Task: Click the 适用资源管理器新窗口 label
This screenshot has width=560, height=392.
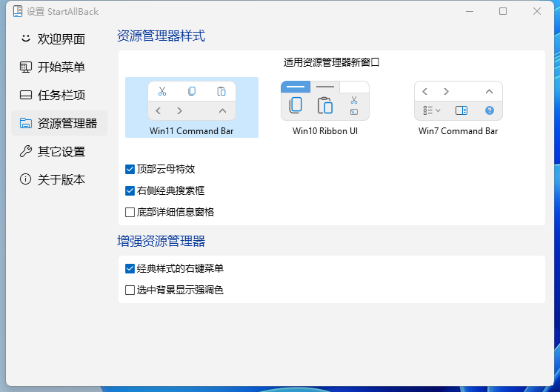Action: tap(331, 62)
